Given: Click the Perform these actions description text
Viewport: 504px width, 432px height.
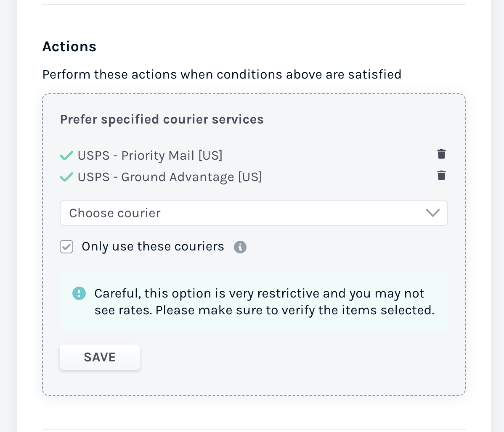Looking at the screenshot, I should (222, 74).
